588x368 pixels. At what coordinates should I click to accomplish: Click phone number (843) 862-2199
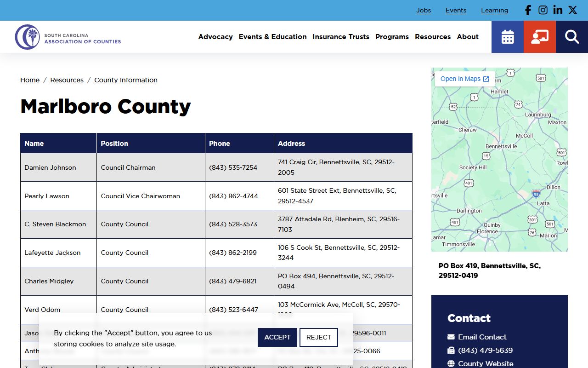click(x=233, y=253)
